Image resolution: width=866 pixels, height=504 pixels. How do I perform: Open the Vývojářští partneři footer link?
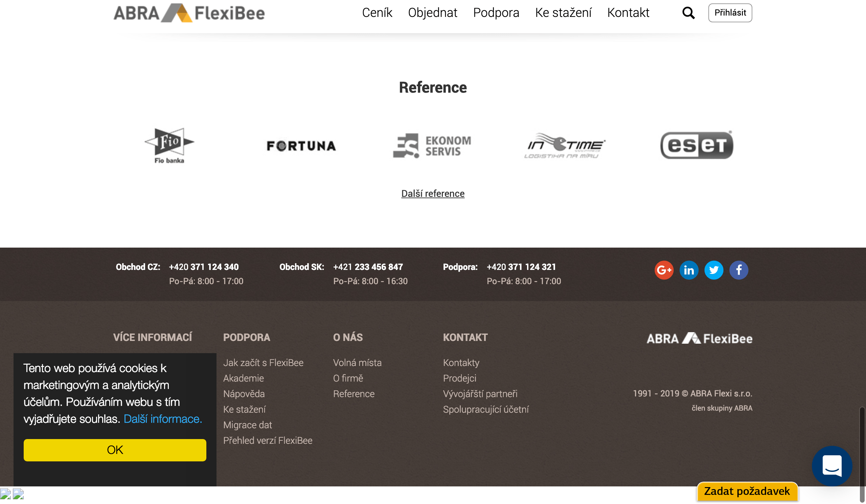click(x=480, y=394)
